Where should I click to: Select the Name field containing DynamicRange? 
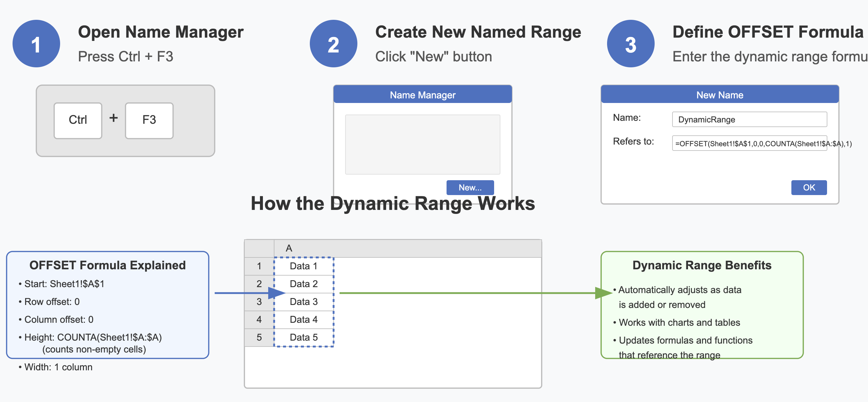[749, 119]
